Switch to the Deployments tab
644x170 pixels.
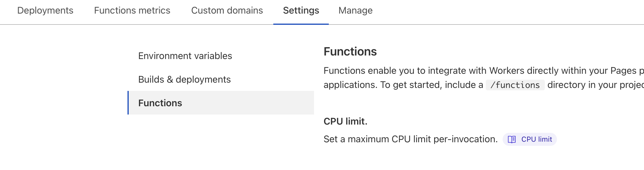pyautogui.click(x=45, y=11)
